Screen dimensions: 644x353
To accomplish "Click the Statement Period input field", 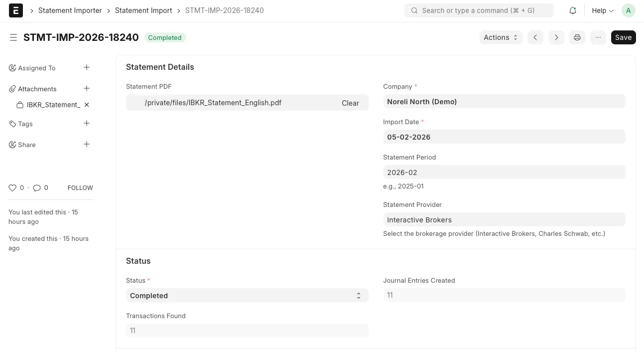I will tap(504, 173).
